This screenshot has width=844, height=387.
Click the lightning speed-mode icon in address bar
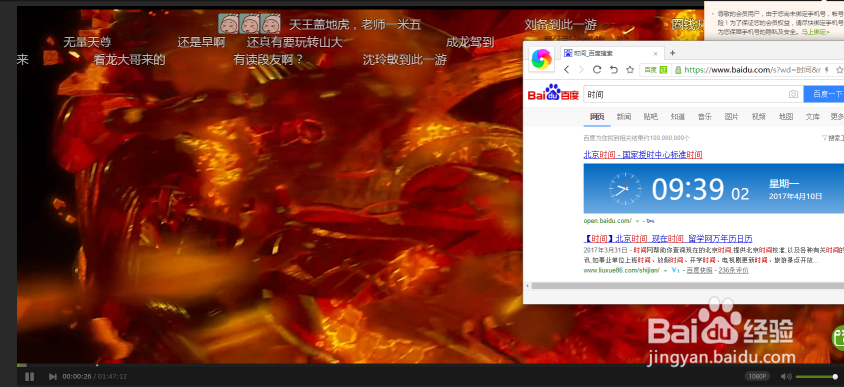[x=827, y=70]
